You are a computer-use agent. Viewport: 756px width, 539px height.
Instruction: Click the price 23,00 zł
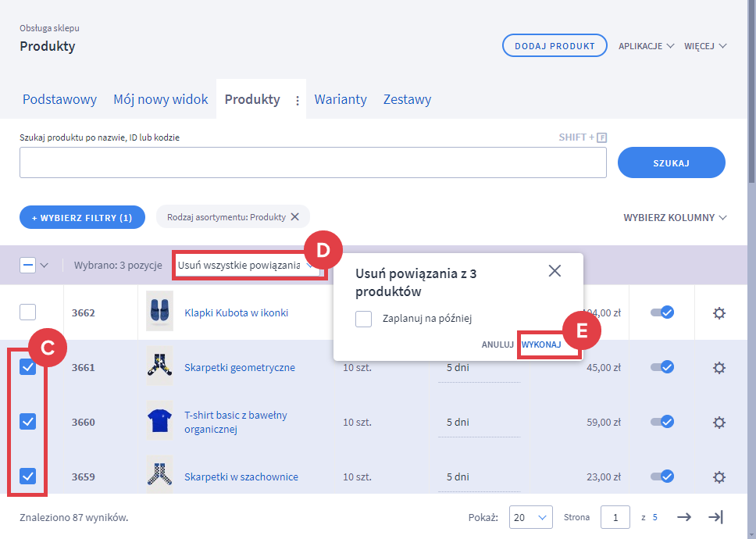[x=603, y=477]
